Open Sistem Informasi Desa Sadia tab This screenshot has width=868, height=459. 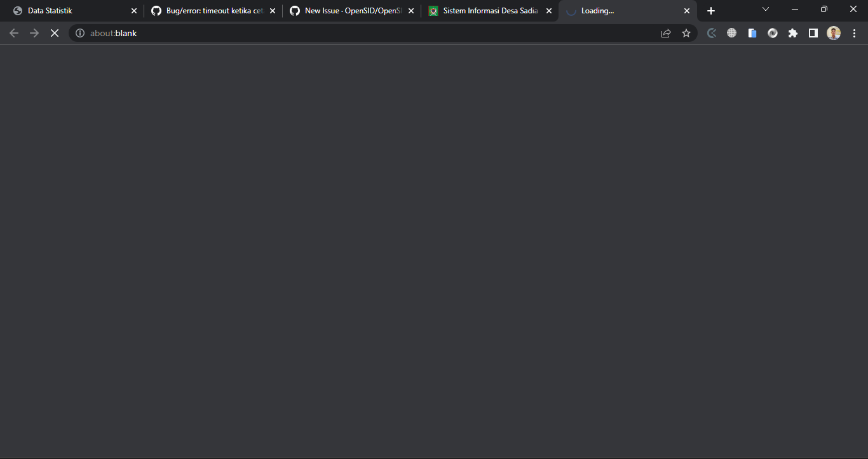coord(490,11)
